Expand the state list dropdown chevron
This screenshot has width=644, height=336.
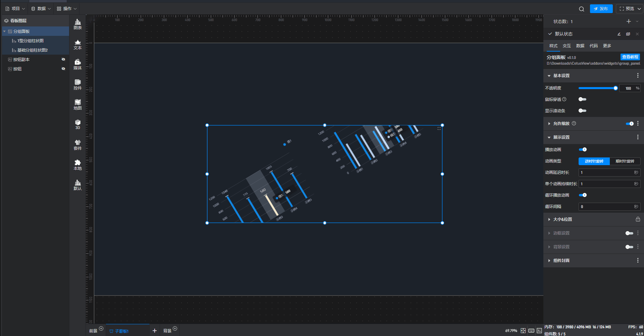tap(637, 21)
